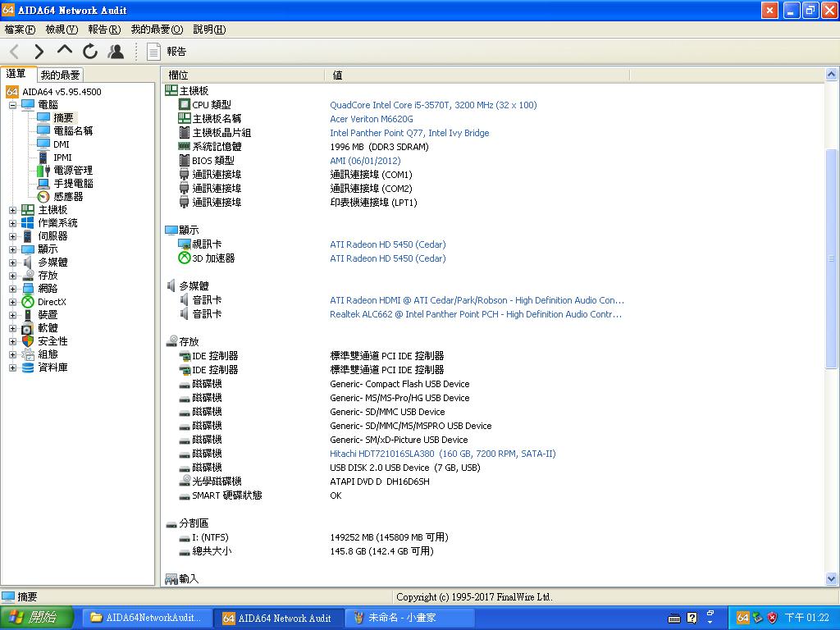Click the keyboard language bar icon
840x630 pixels.
[x=674, y=619]
